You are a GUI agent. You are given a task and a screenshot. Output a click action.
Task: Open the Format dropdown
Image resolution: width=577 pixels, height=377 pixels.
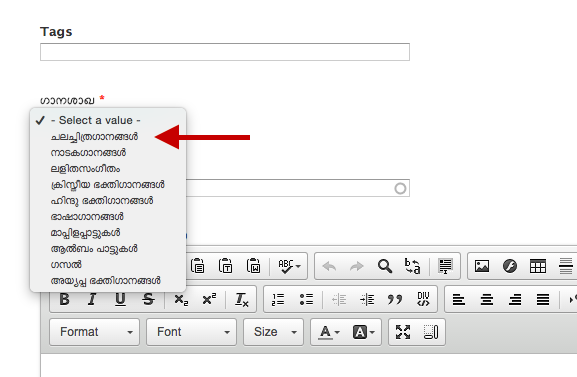click(x=95, y=332)
